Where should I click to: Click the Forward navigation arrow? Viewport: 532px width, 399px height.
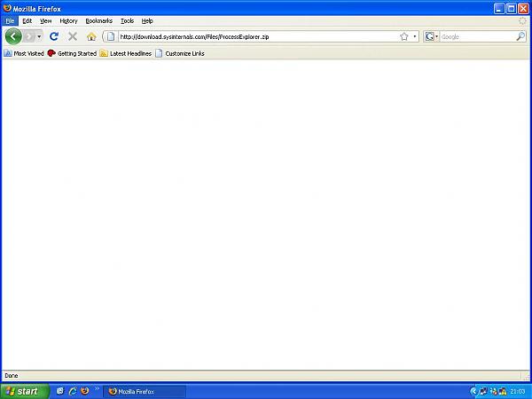[29, 36]
